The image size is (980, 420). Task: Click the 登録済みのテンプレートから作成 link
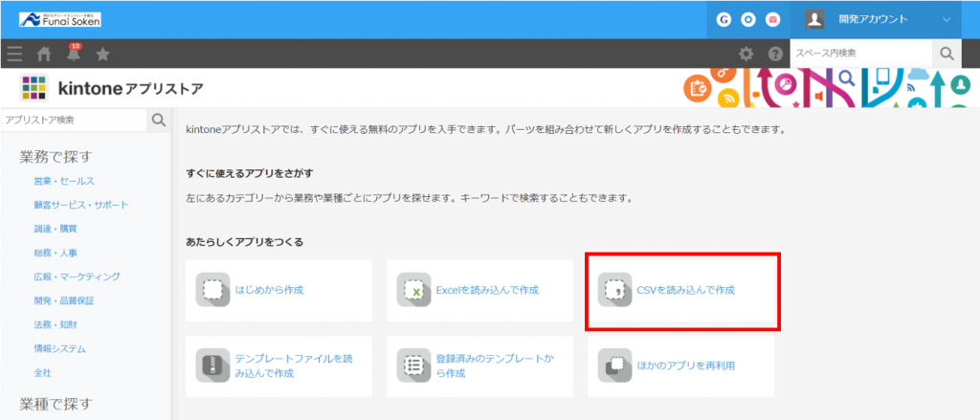tap(495, 366)
